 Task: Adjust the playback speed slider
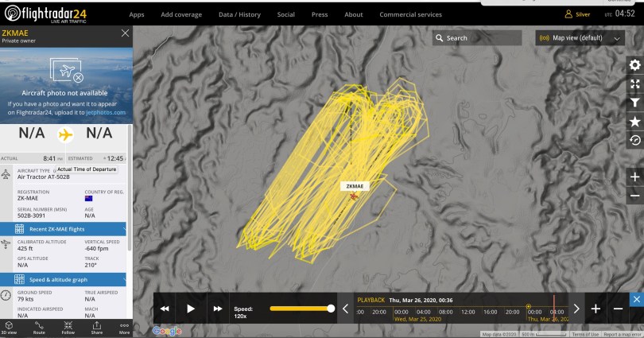(x=302, y=309)
